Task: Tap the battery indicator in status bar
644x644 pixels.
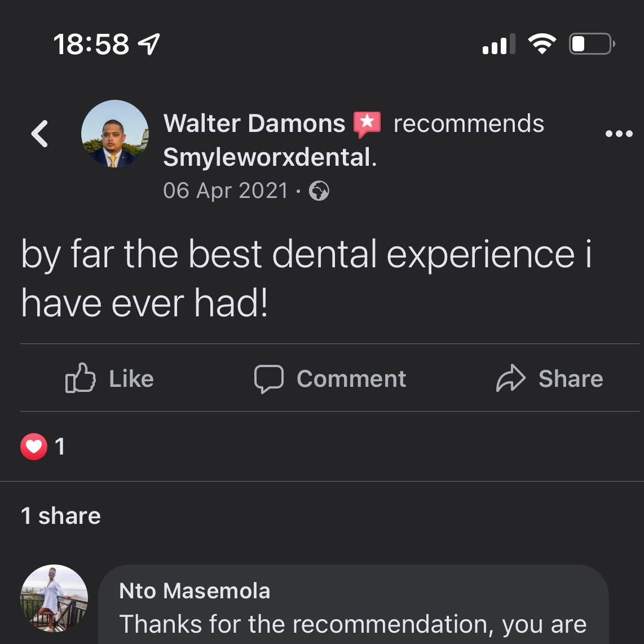Action: (591, 44)
